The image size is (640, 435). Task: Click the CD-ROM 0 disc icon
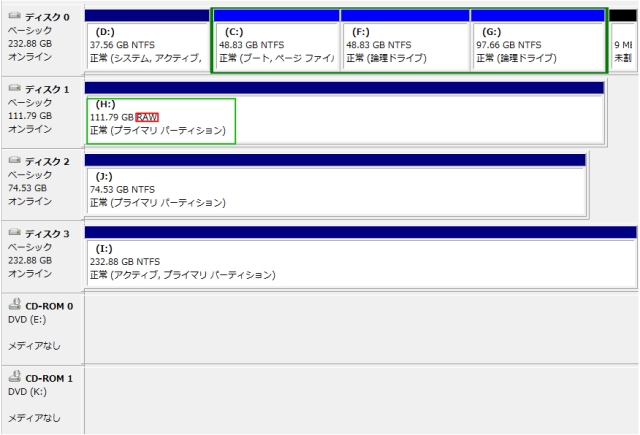pyautogui.click(x=15, y=304)
